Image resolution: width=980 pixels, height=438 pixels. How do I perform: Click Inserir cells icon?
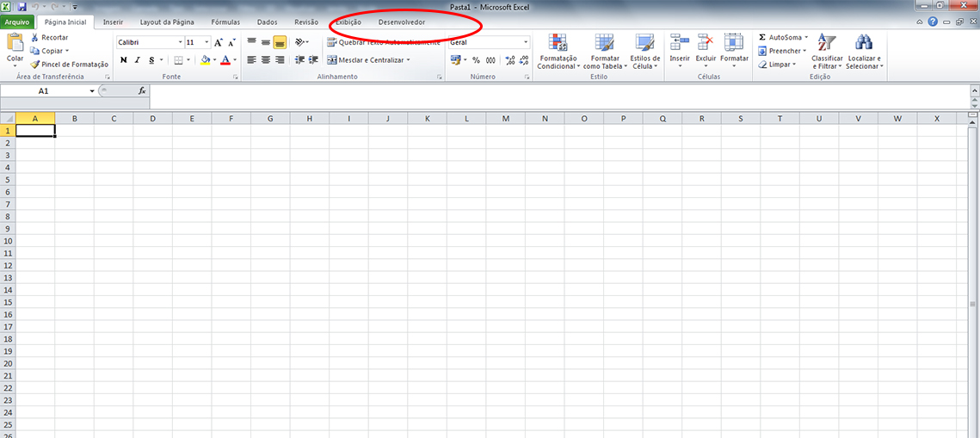click(680, 52)
